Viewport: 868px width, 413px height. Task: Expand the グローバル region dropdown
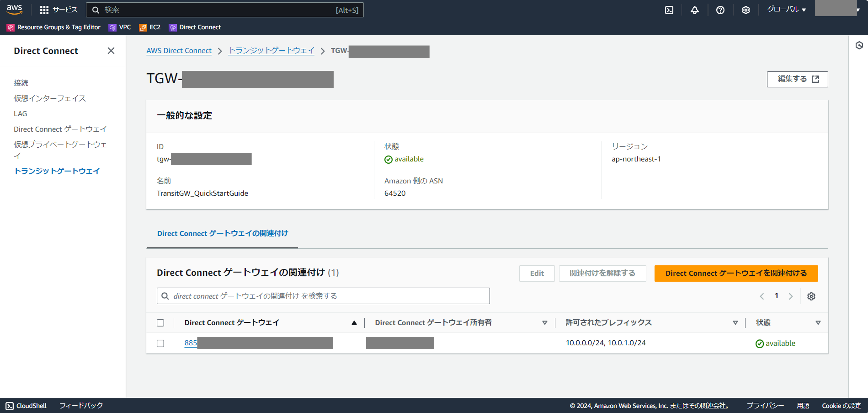787,9
